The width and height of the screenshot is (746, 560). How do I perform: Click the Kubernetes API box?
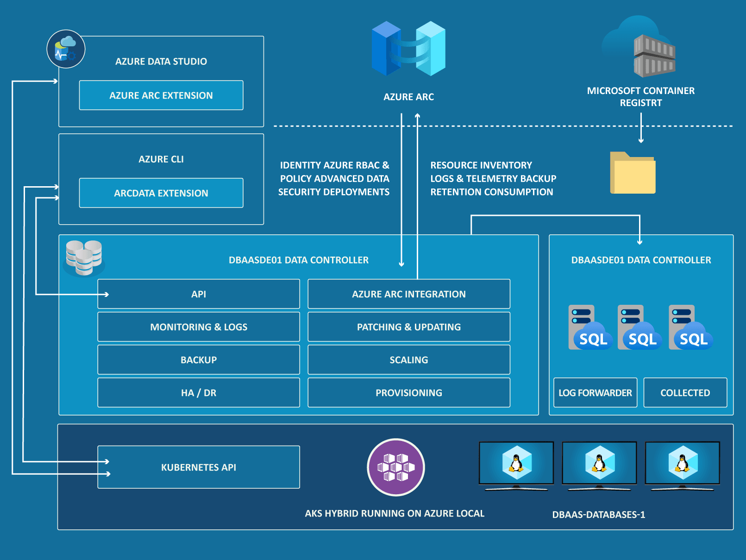pyautogui.click(x=199, y=467)
